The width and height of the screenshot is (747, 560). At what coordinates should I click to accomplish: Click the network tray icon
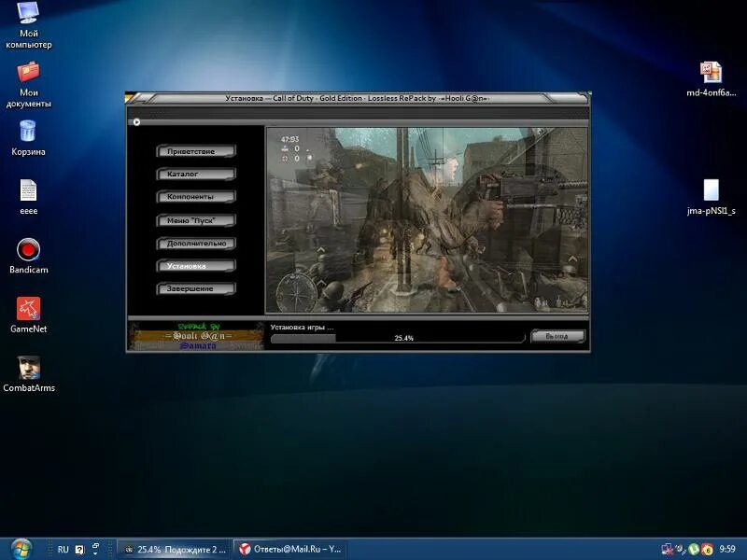pyautogui.click(x=667, y=550)
